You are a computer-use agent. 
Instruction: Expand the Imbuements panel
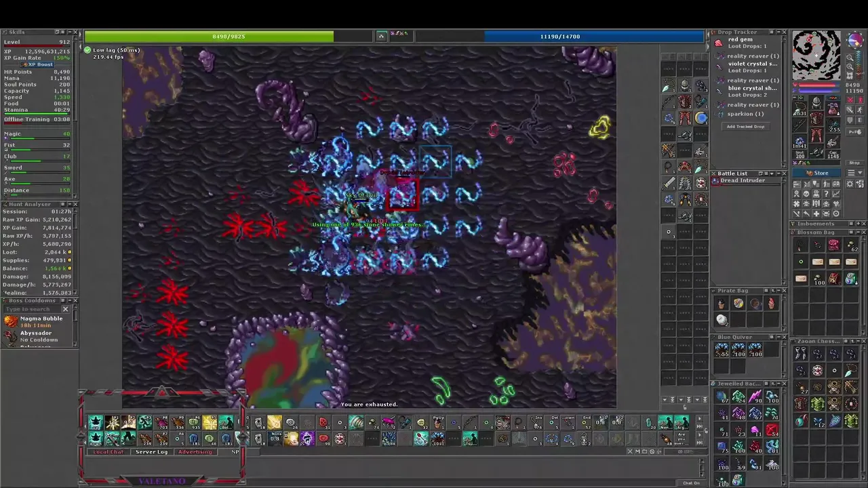pos(859,224)
